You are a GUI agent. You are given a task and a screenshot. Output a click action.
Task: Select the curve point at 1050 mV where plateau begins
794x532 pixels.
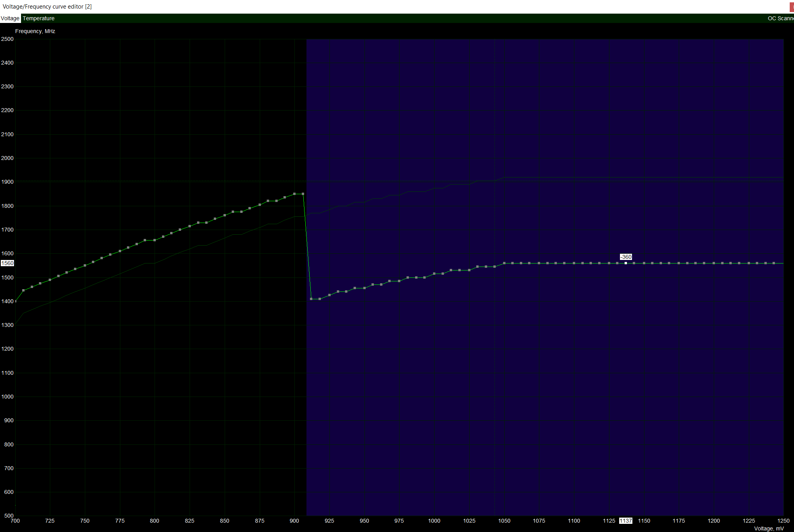pyautogui.click(x=504, y=263)
